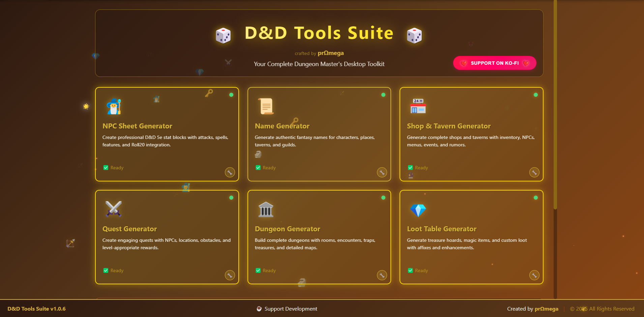This screenshot has width=644, height=317.
Task: Click the Loot Table Generator description text
Action: (467, 244)
